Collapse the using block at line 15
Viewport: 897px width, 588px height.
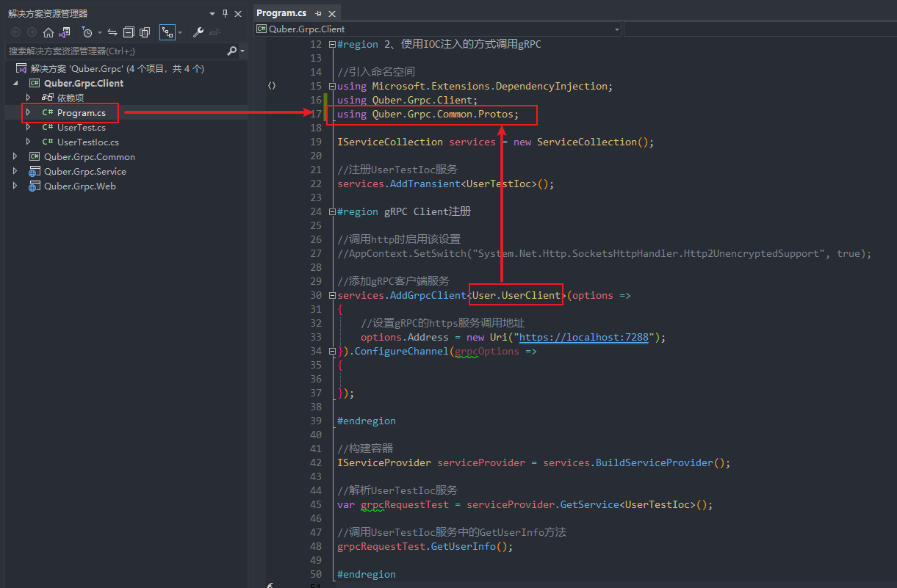coord(332,86)
